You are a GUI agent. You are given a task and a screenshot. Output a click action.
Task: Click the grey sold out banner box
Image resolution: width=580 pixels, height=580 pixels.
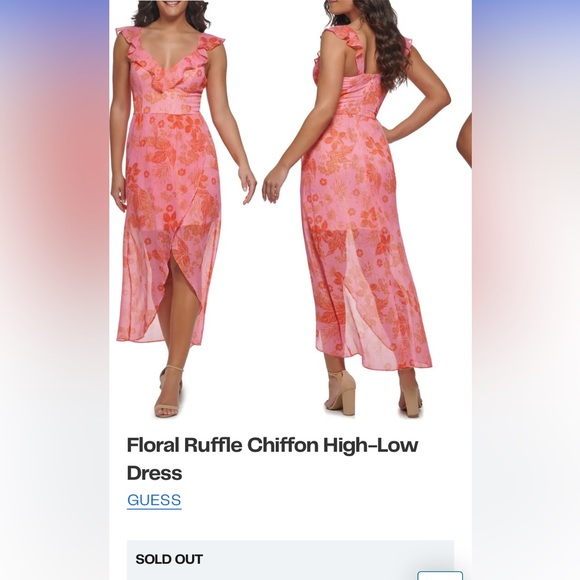coord(290,560)
